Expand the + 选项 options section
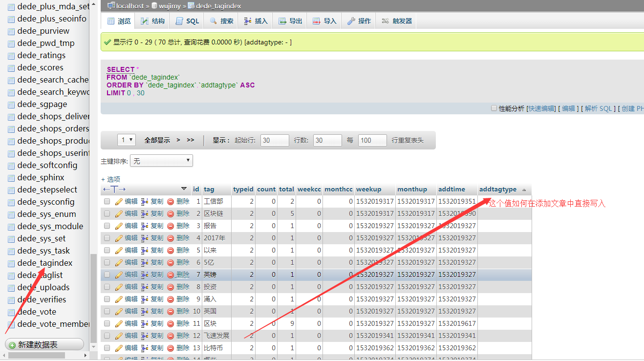The width and height of the screenshot is (644, 361). pyautogui.click(x=110, y=179)
